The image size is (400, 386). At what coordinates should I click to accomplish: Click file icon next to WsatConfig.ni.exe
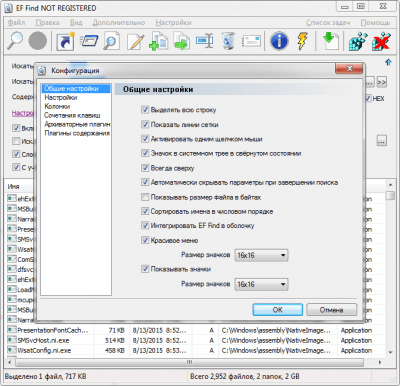[x=12, y=350]
